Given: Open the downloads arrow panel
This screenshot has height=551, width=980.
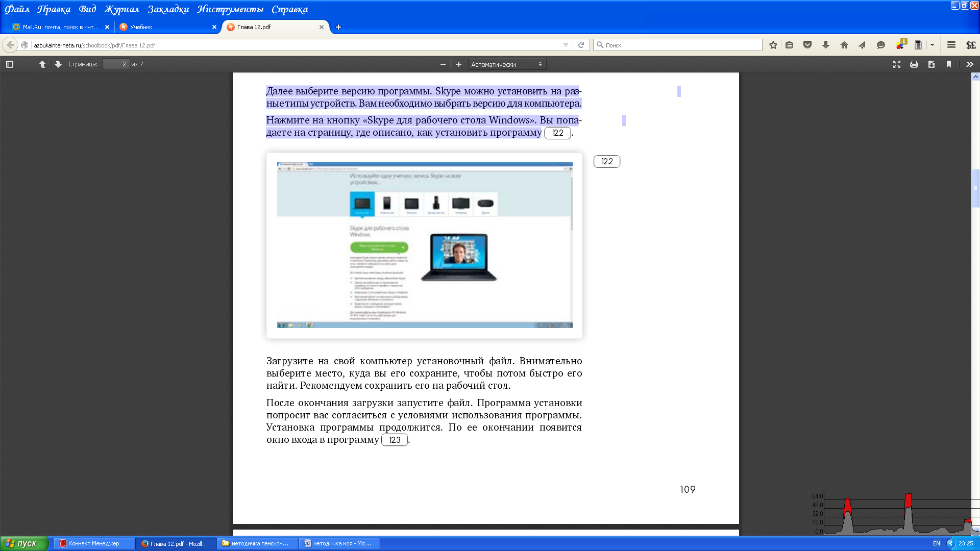Looking at the screenshot, I should 826,45.
